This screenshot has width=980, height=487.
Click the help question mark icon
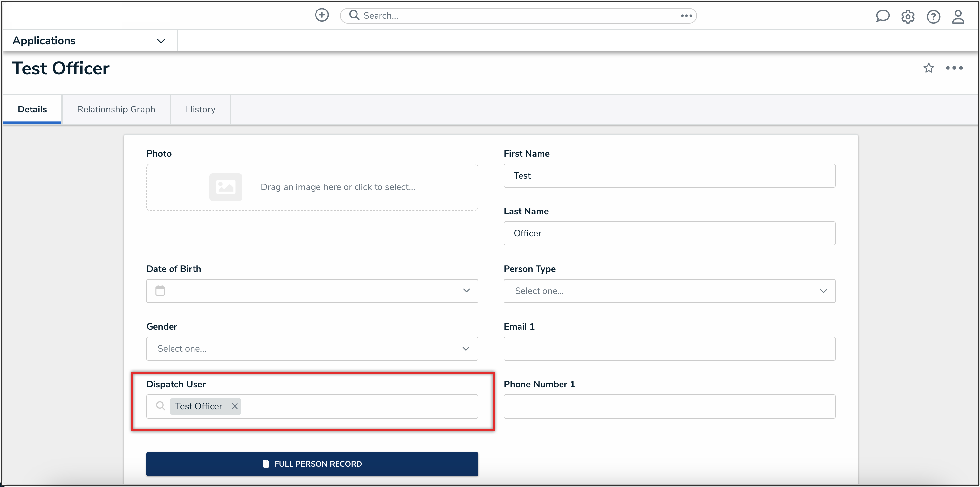coord(933,17)
